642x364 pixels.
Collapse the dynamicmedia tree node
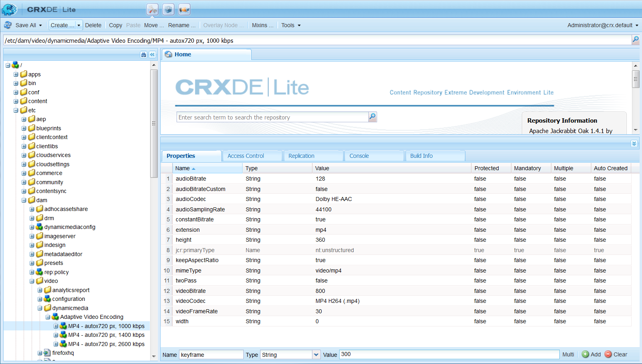(40, 308)
